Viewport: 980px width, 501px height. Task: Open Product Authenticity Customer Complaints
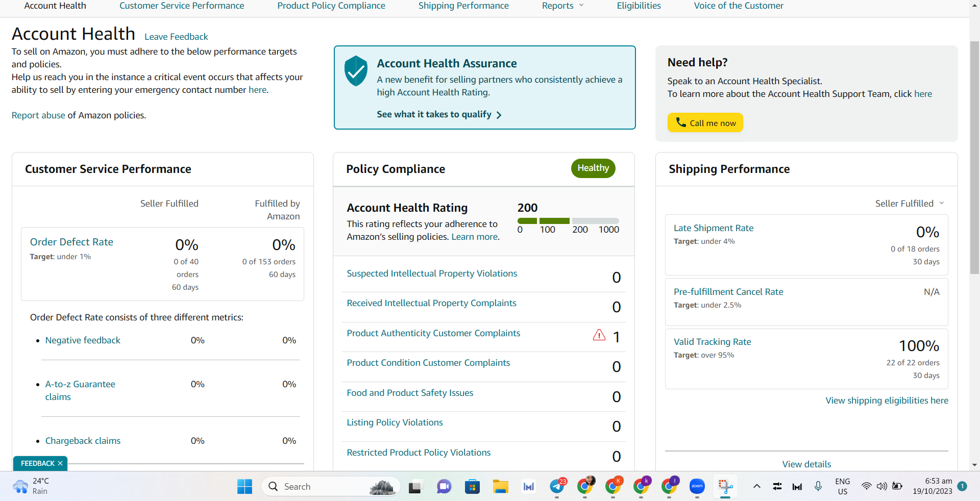tap(433, 333)
